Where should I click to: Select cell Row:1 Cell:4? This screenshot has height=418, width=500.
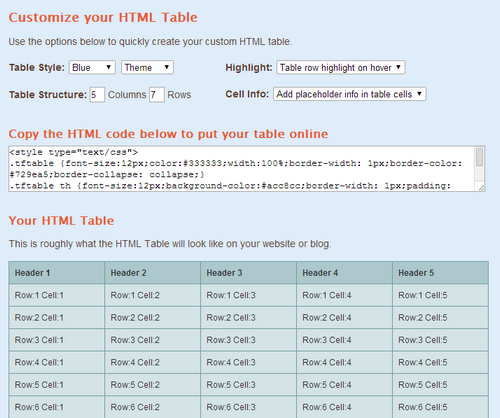pos(345,295)
